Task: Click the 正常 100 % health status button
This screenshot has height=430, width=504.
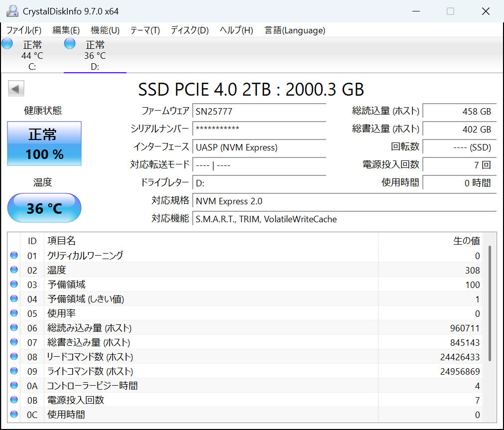Action: pos(44,143)
